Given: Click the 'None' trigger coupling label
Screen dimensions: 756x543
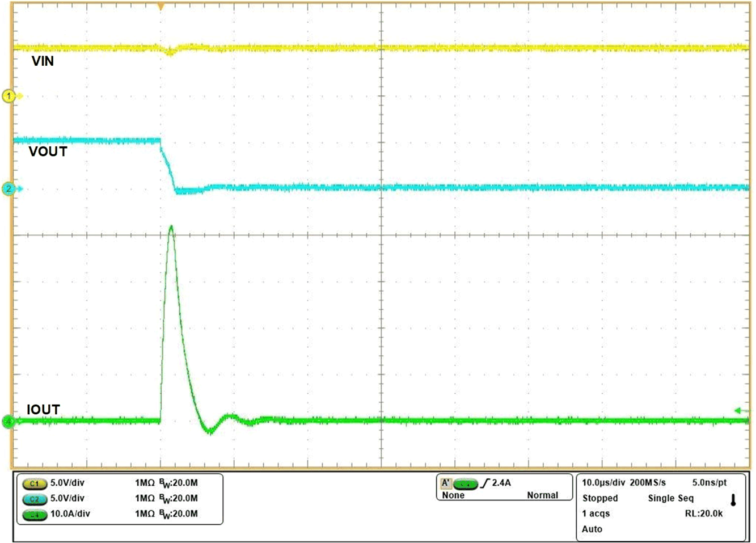Looking at the screenshot, I should [453, 495].
